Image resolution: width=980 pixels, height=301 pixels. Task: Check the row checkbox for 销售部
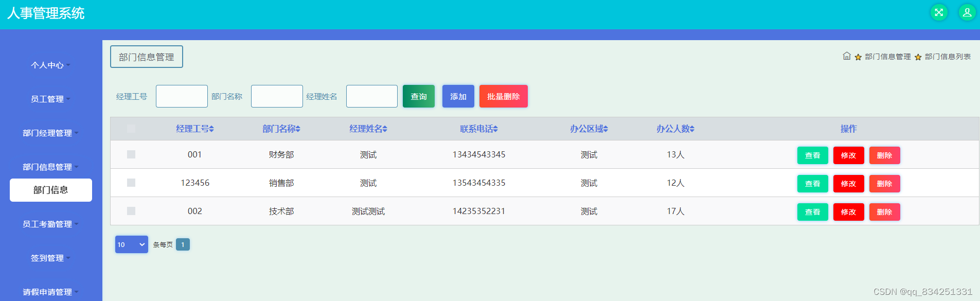click(x=131, y=183)
